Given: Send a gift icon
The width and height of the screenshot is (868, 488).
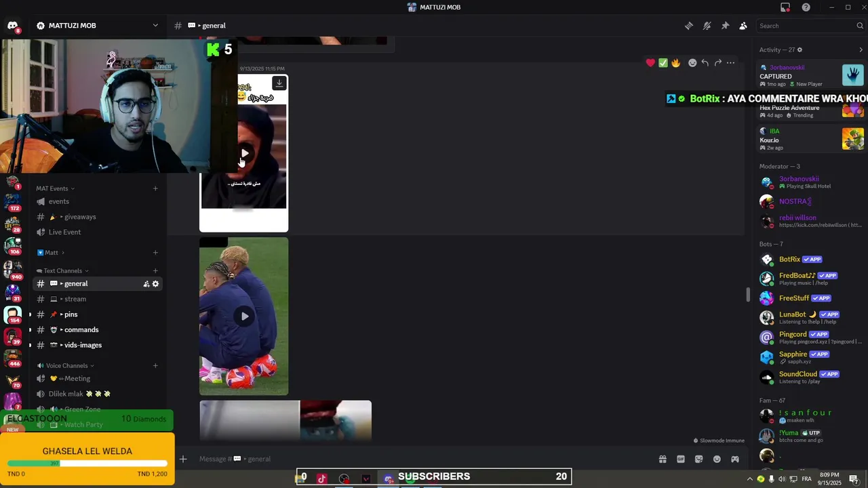Looking at the screenshot, I should tap(663, 459).
